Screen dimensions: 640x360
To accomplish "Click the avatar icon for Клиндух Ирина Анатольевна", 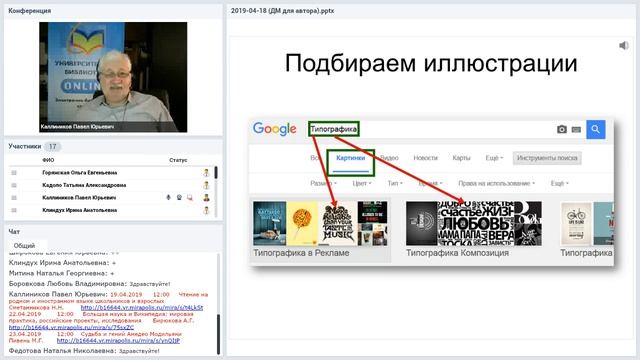I will pyautogui.click(x=206, y=210).
